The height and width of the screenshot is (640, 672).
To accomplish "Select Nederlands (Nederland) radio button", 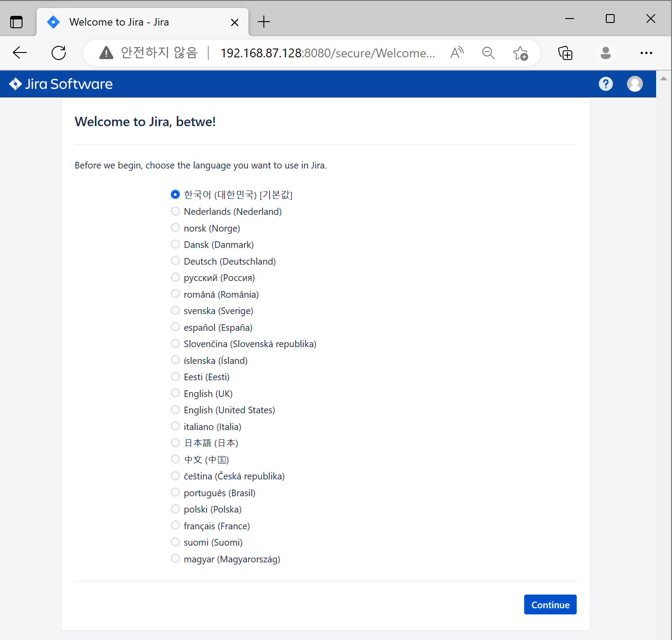I will pos(175,211).
